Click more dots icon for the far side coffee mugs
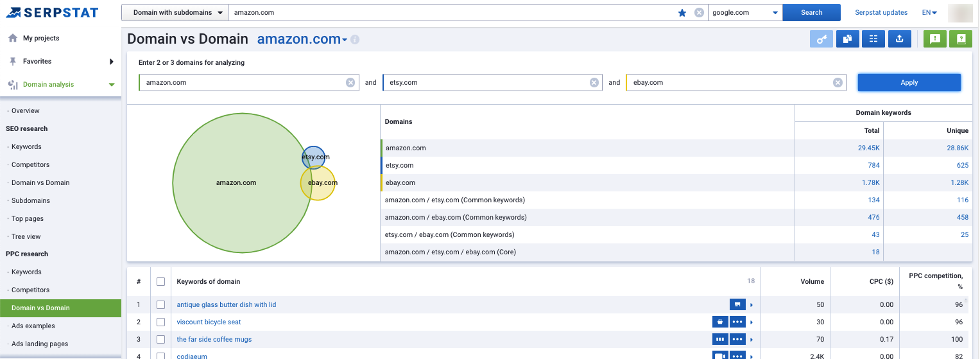This screenshot has height=359, width=980. [x=737, y=339]
